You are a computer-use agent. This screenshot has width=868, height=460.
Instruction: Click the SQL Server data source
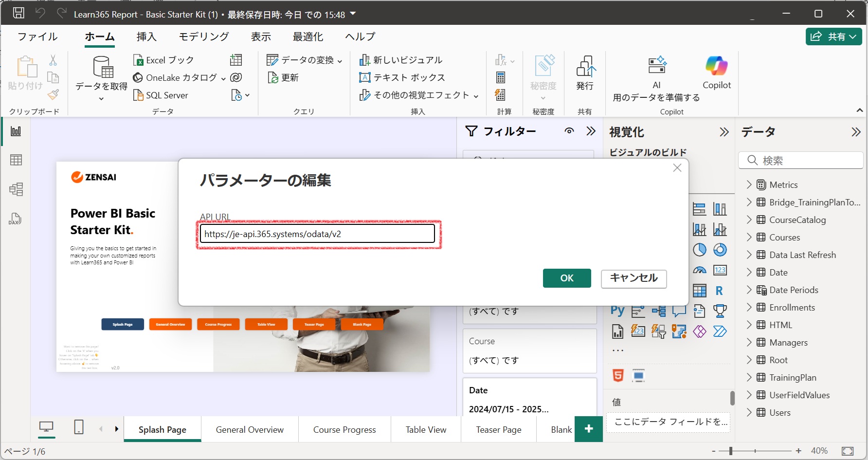tap(161, 95)
